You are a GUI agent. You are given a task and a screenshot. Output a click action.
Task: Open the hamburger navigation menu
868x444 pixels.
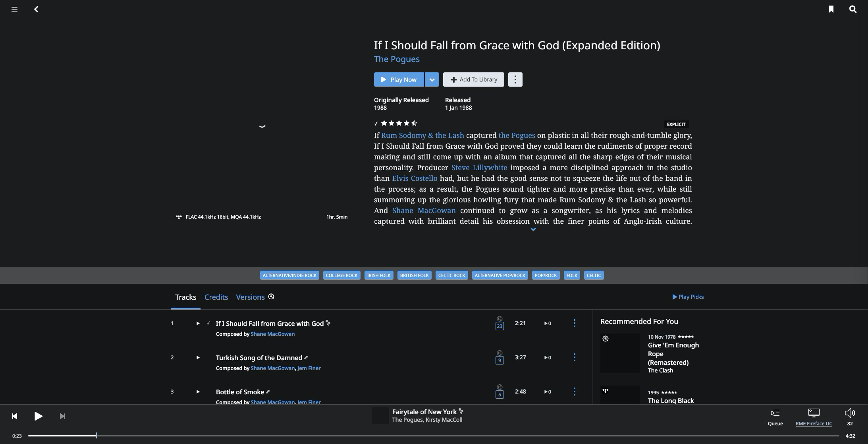14,9
